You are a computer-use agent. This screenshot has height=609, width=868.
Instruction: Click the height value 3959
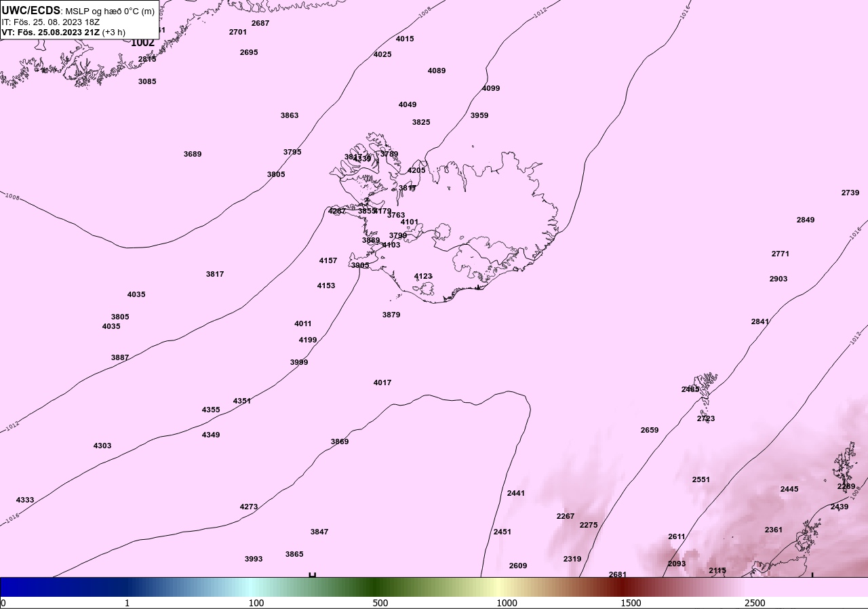[479, 115]
